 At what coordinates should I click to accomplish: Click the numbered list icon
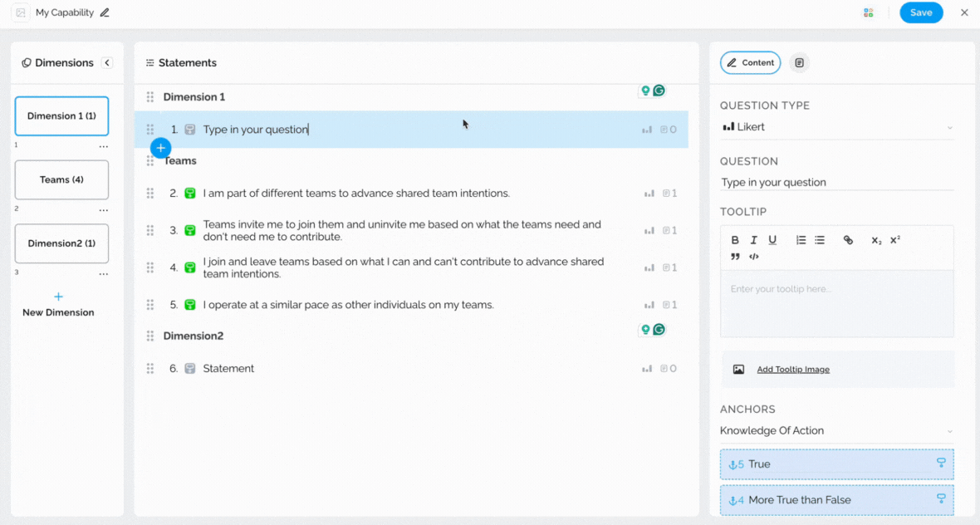pos(801,240)
